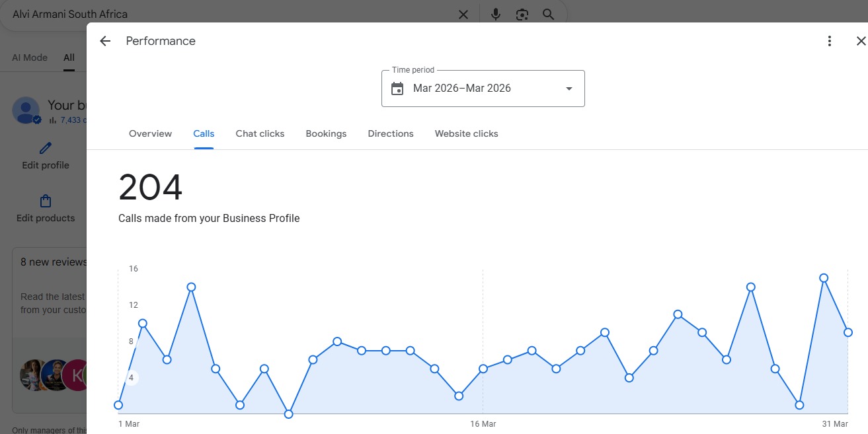Image resolution: width=868 pixels, height=434 pixels.
Task: Click the 204 calls total
Action: coord(151,188)
